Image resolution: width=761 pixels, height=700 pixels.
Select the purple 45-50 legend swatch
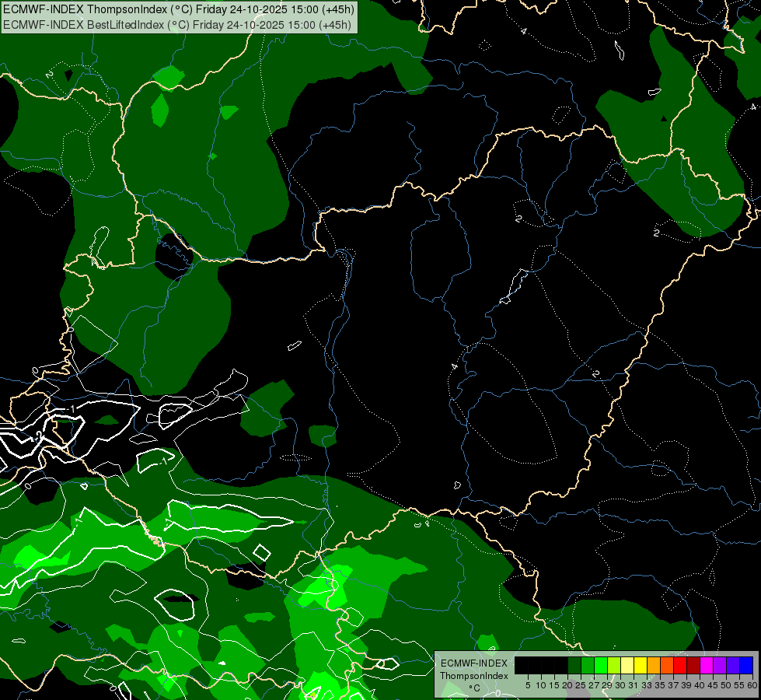(720, 665)
